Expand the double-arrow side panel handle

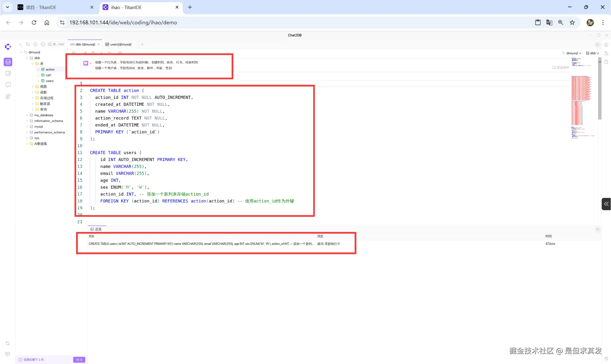pos(606,204)
